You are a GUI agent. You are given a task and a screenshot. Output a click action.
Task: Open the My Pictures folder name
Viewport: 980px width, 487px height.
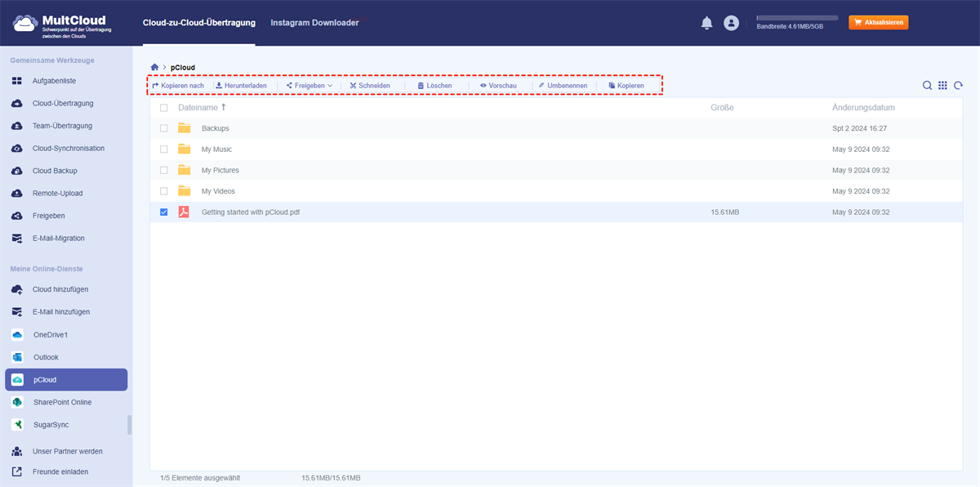click(x=220, y=170)
